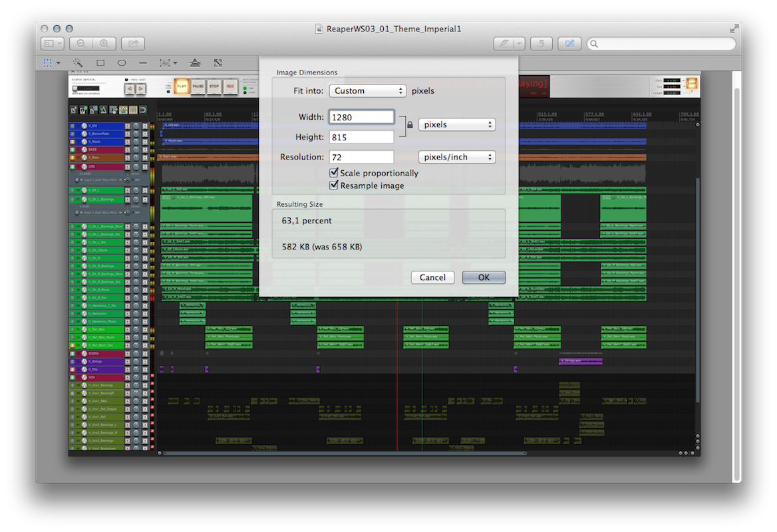Select the Instant Alpha magic wand tool
This screenshot has height=532, width=777.
point(78,63)
